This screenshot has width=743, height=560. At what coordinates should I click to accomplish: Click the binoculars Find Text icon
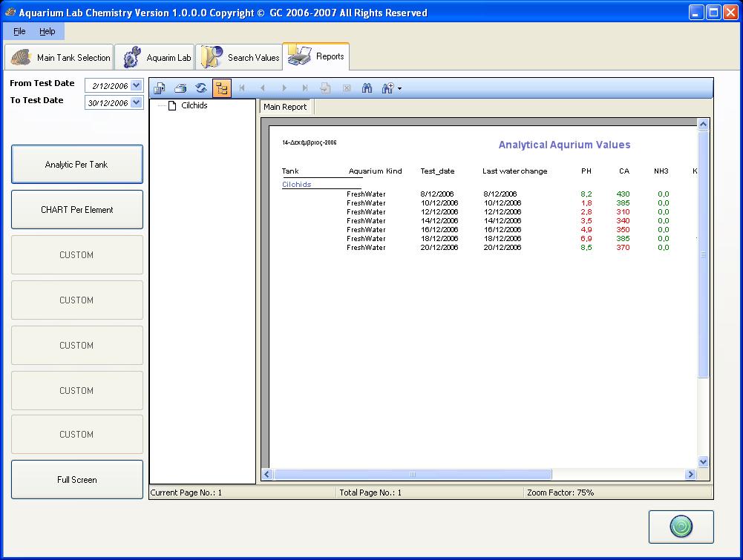367,88
